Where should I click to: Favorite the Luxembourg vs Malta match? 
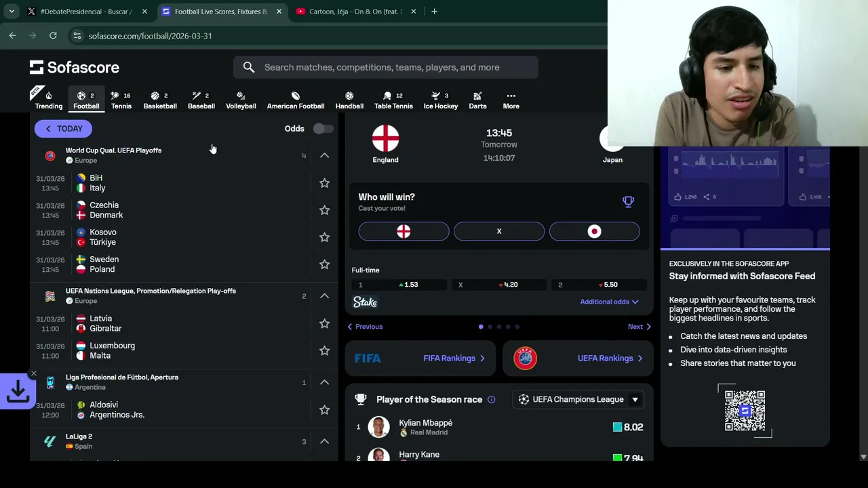click(324, 350)
